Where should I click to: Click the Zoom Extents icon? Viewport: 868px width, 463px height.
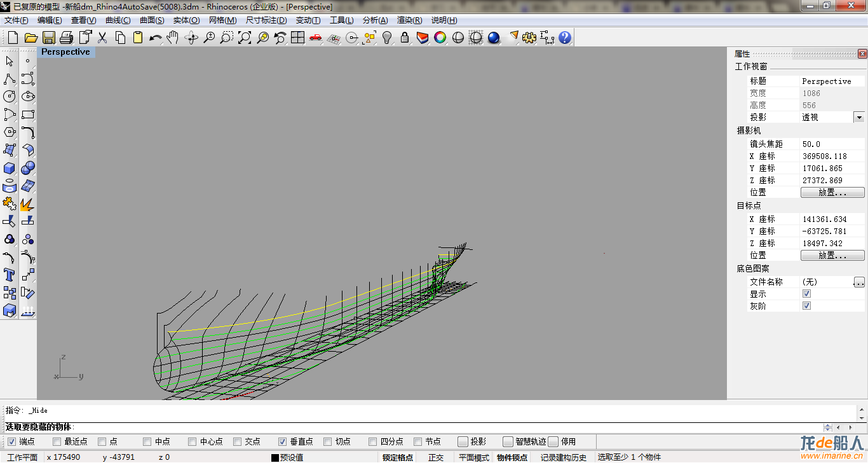(x=244, y=38)
